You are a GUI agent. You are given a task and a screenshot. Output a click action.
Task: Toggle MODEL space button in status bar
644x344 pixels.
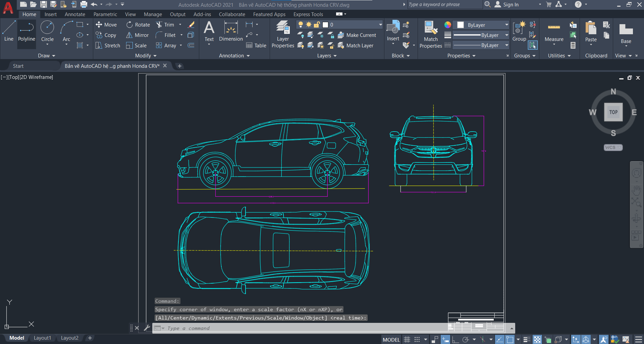point(391,340)
